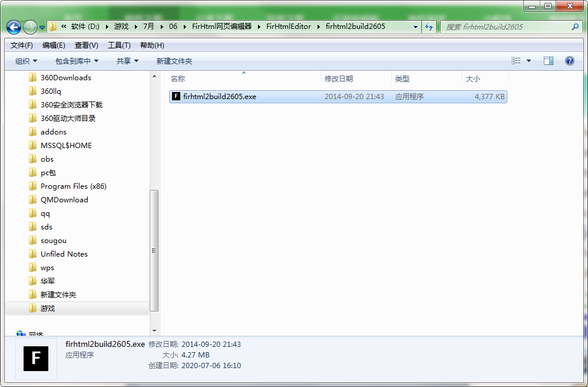The height and width of the screenshot is (387, 588).
Task: Open the 文件 menu
Action: 21,45
